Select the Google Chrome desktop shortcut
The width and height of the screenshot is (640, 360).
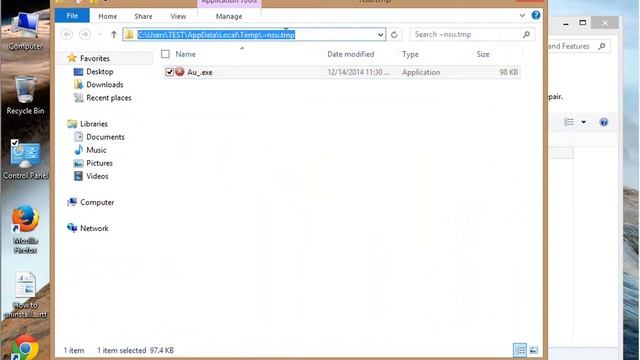click(25, 348)
